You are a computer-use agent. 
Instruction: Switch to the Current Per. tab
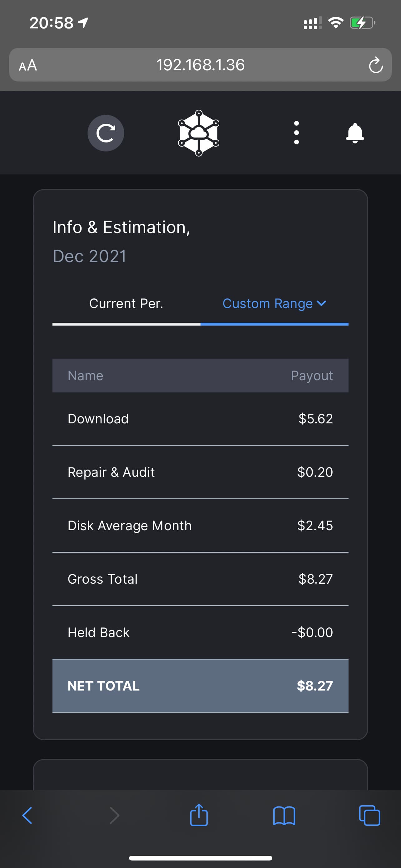(126, 304)
